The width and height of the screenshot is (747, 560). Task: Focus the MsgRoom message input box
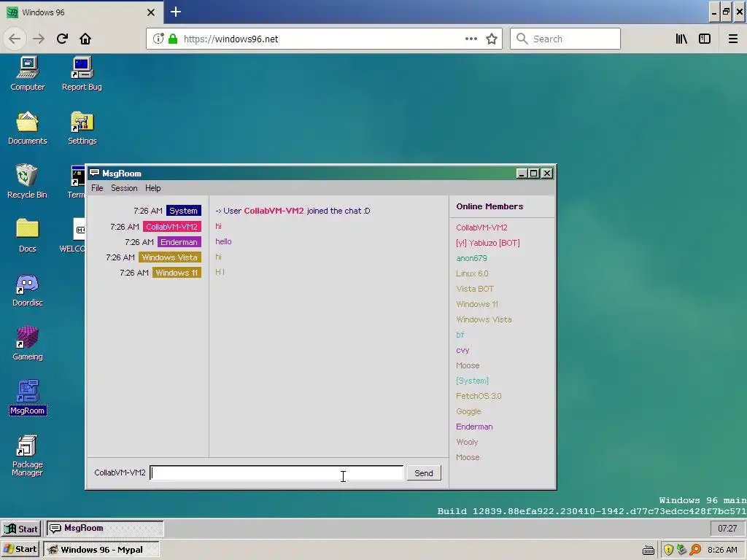click(276, 472)
